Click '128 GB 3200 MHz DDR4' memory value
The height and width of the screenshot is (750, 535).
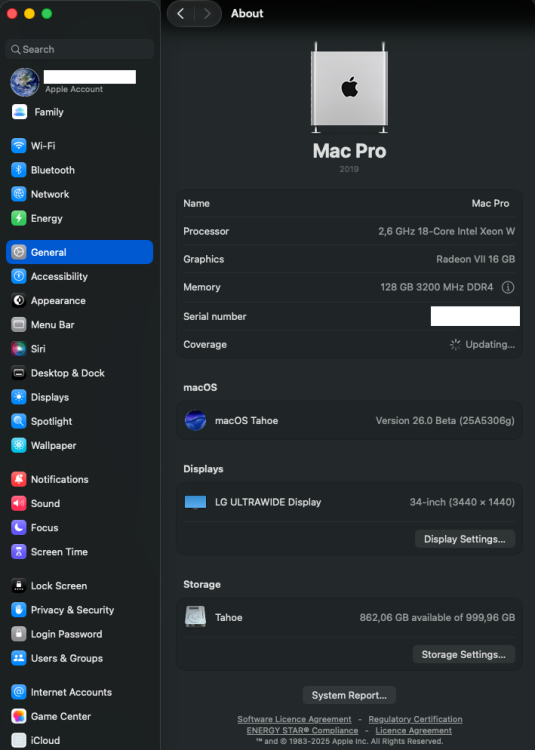[437, 287]
